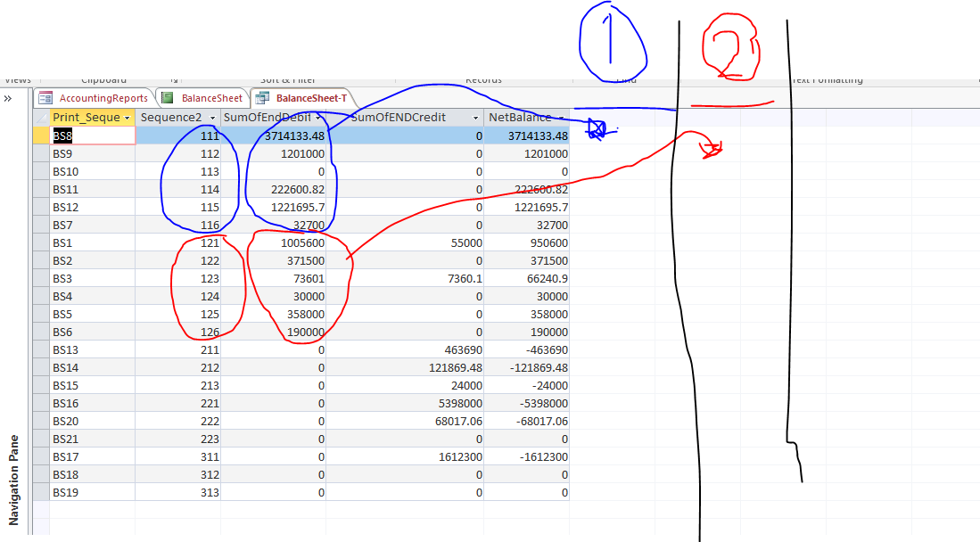Click the BS7 cell
The image size is (980, 542).
tap(93, 225)
